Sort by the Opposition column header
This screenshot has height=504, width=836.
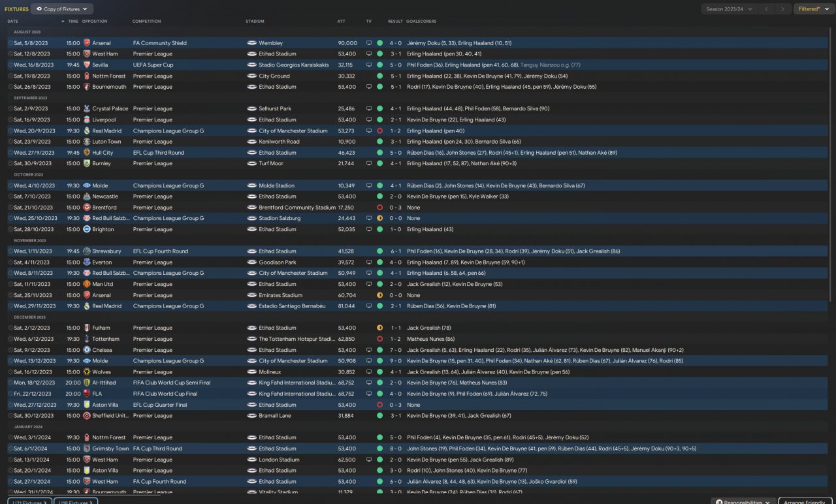pyautogui.click(x=95, y=22)
